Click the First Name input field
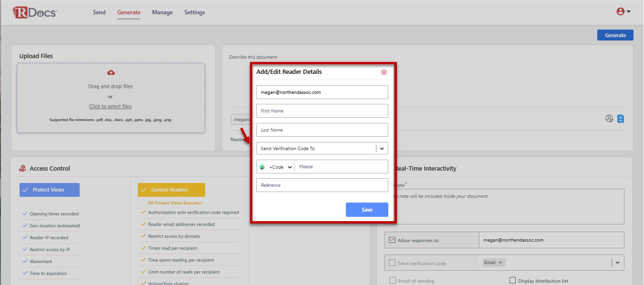Viewport: 644px width, 285px height. [x=322, y=111]
